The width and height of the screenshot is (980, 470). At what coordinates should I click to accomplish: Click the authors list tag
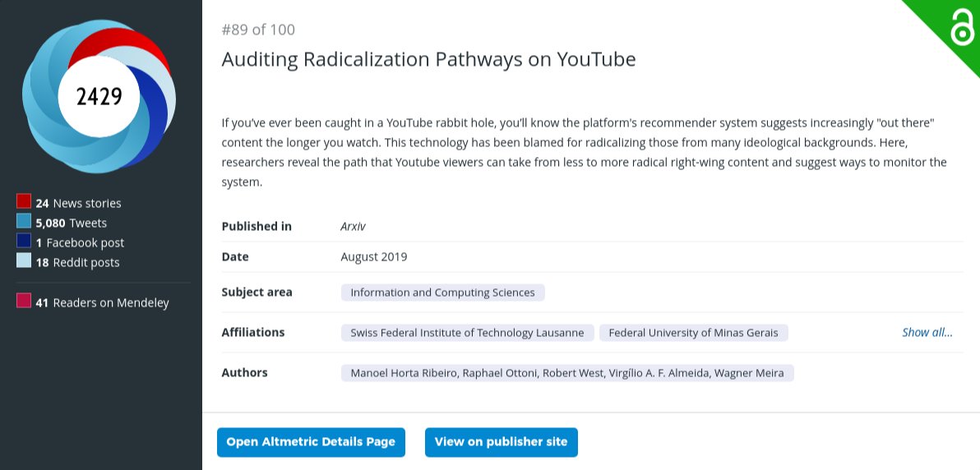point(567,373)
